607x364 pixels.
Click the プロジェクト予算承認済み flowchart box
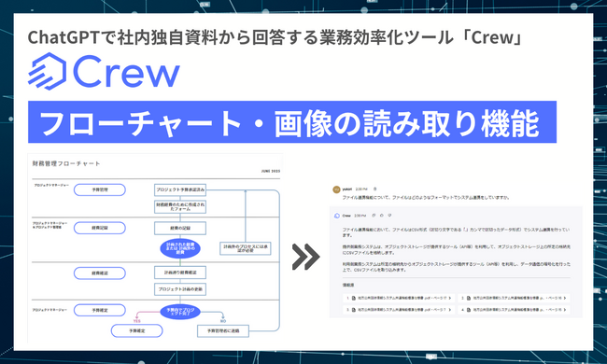[x=180, y=189]
